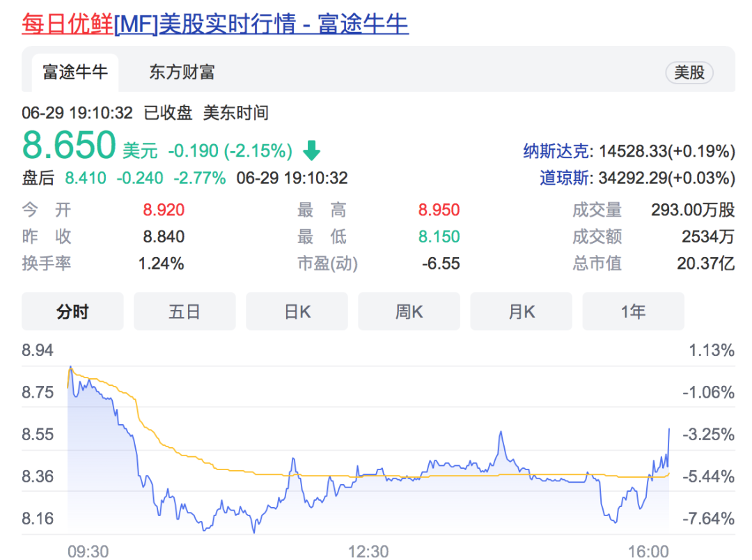This screenshot has width=752, height=560.
Task: Click the 16:00 time axis label
Action: click(648, 552)
